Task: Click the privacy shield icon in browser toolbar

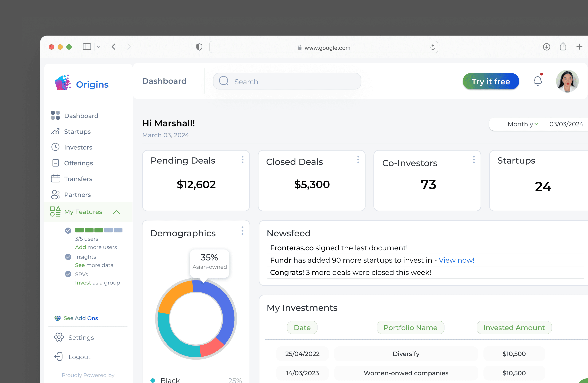Action: coord(199,47)
